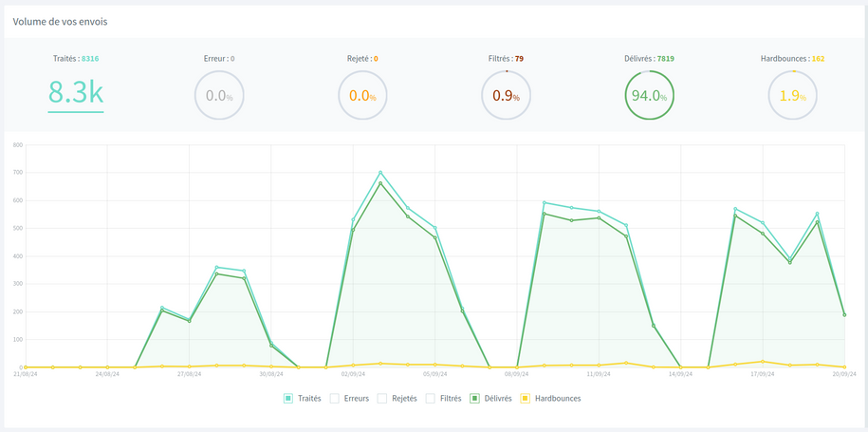Show the Filtrés series via legend
The height and width of the screenshot is (432, 868).
(x=430, y=398)
